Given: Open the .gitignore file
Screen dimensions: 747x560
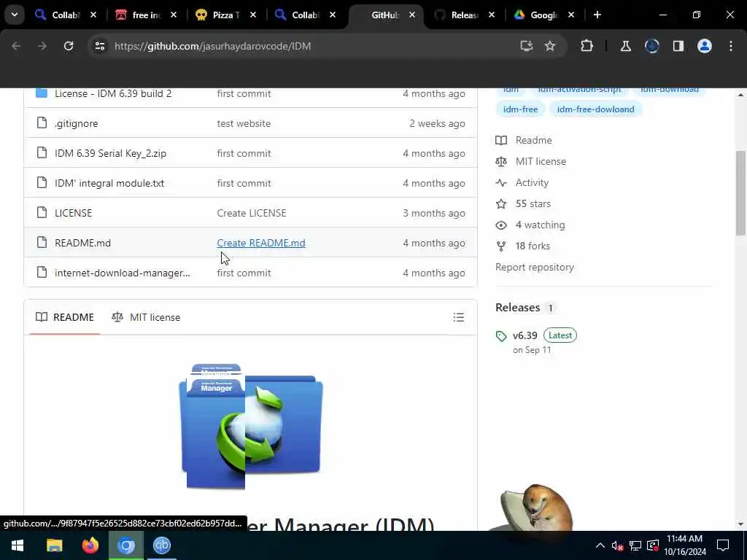Looking at the screenshot, I should [76, 123].
